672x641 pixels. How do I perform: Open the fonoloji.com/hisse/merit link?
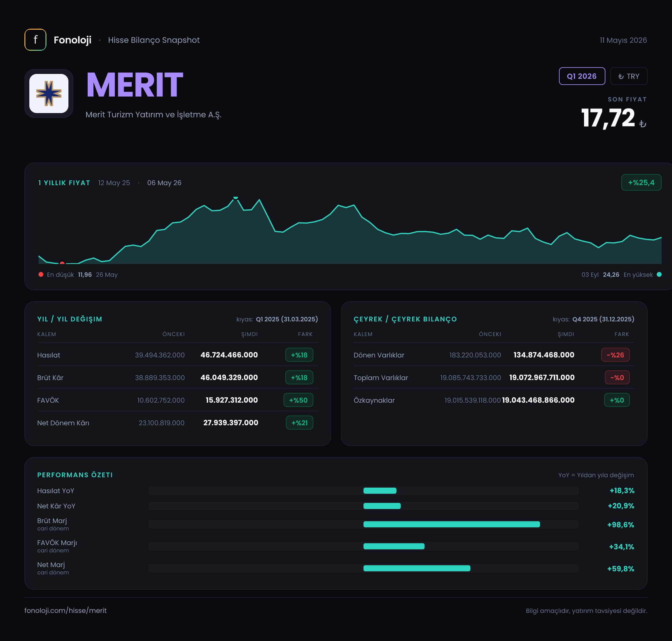[x=66, y=610]
